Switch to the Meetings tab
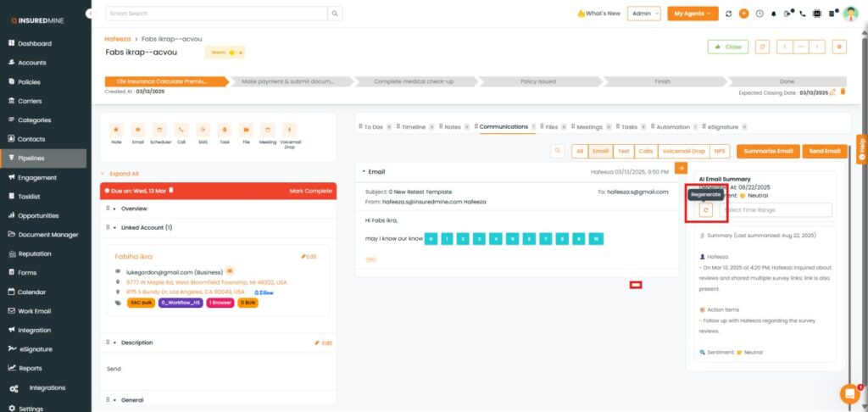The height and width of the screenshot is (412, 868). pos(590,127)
